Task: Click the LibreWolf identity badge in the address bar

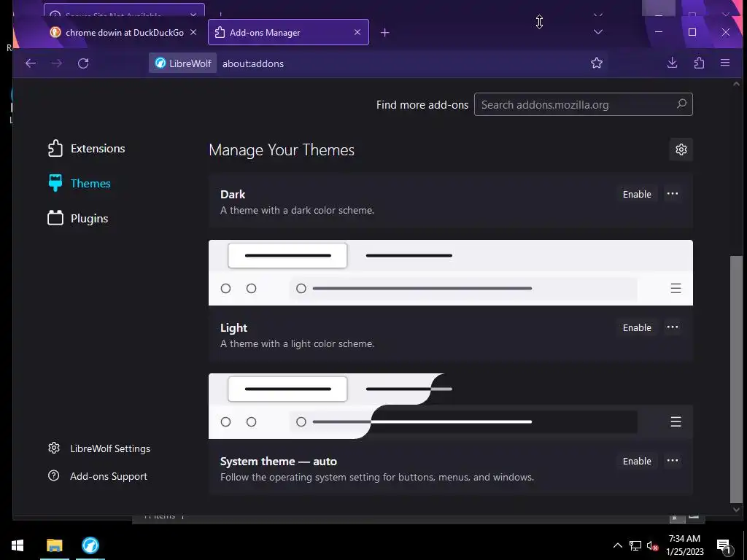Action: coord(183,63)
